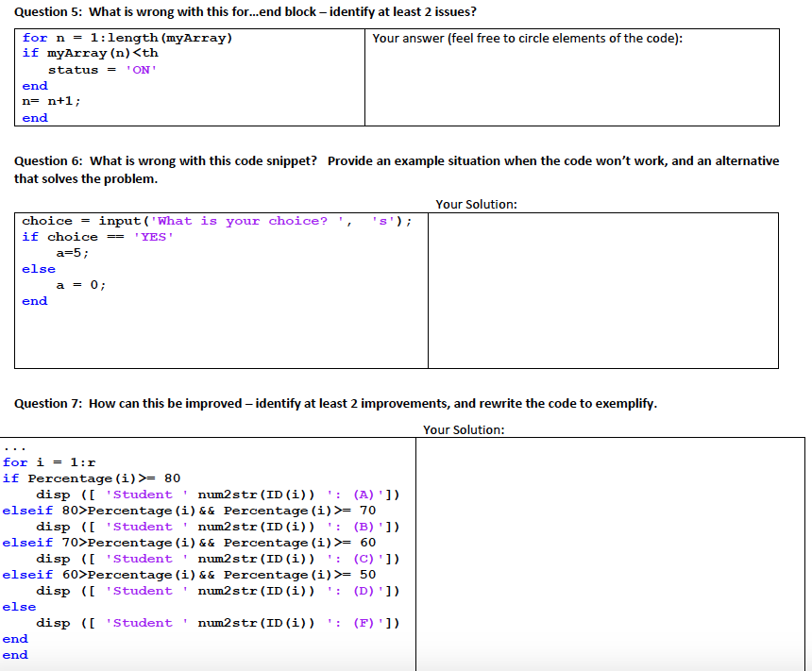Select the 'elseif 60>Percentage(i)' condition line
Viewport: 812px width, 671px height.
point(189,574)
